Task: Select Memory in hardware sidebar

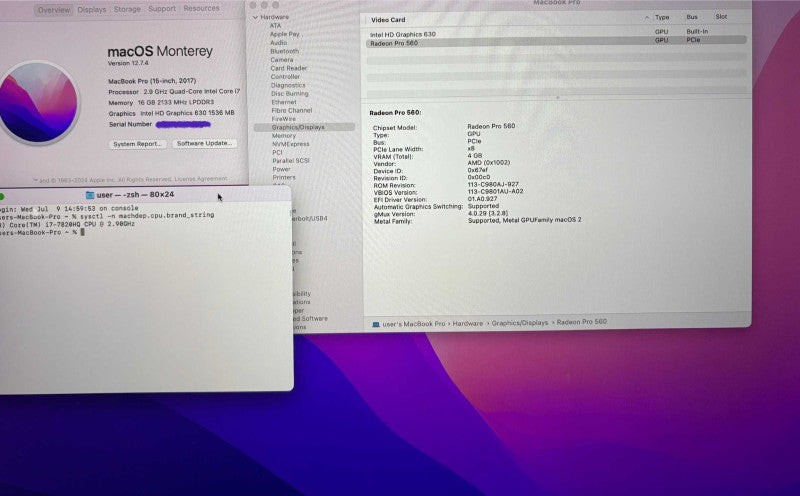Action: coord(284,136)
